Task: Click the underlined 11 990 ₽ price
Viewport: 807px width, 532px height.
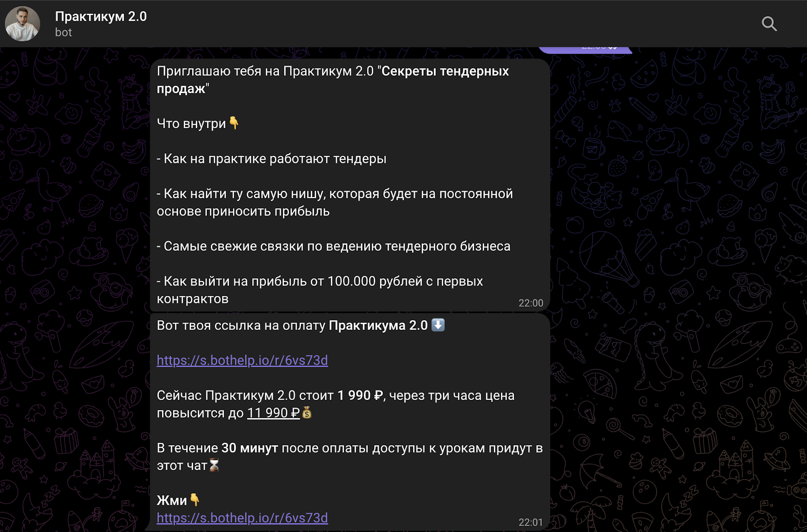Action: point(273,413)
